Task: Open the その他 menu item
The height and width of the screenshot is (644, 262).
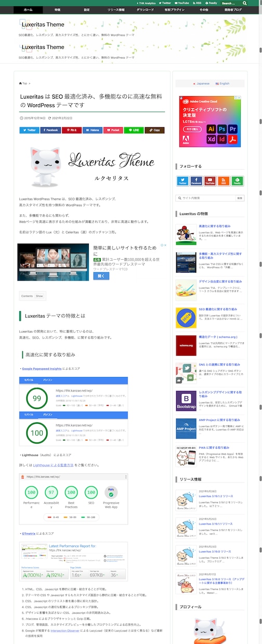Action: pyautogui.click(x=203, y=10)
